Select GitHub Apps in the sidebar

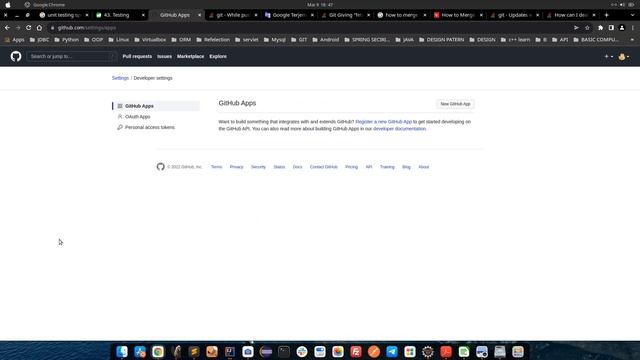tap(156, 106)
